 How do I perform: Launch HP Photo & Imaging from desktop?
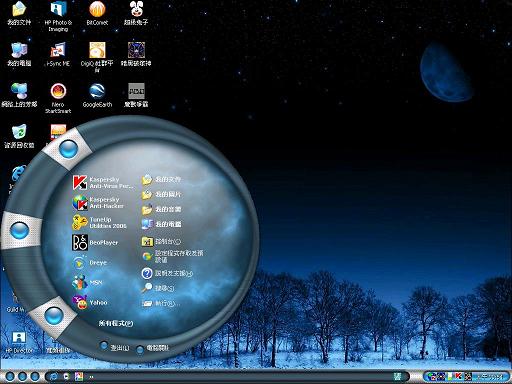coord(58,16)
